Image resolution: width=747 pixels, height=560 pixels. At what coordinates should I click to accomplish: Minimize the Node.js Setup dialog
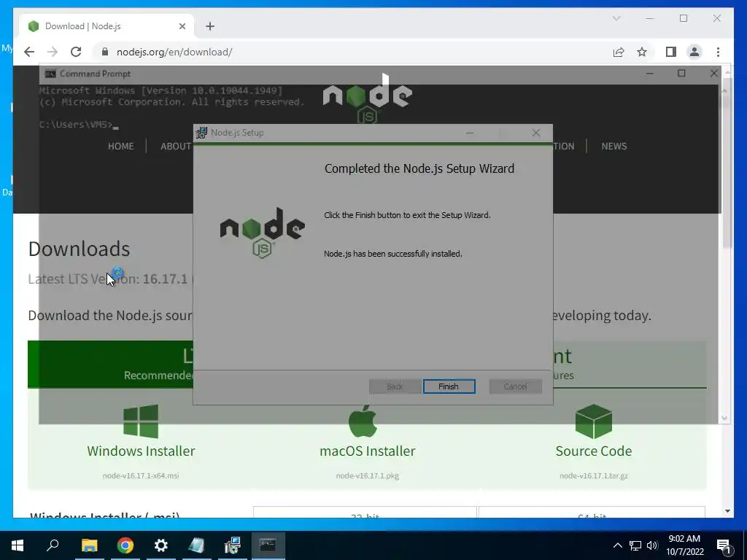tap(470, 133)
